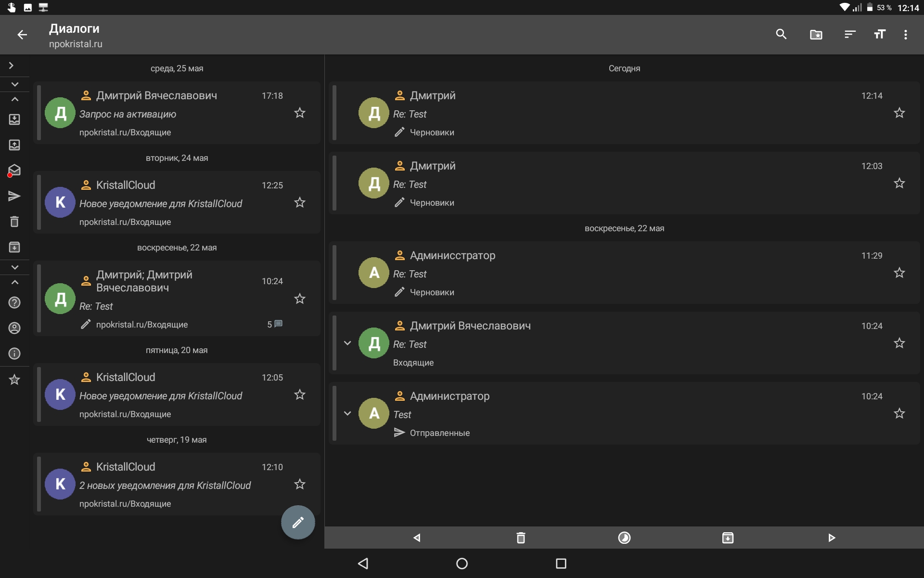Image resolution: width=924 pixels, height=578 pixels.
Task: Expand the Администратор Test message chevron
Action: coord(347,413)
